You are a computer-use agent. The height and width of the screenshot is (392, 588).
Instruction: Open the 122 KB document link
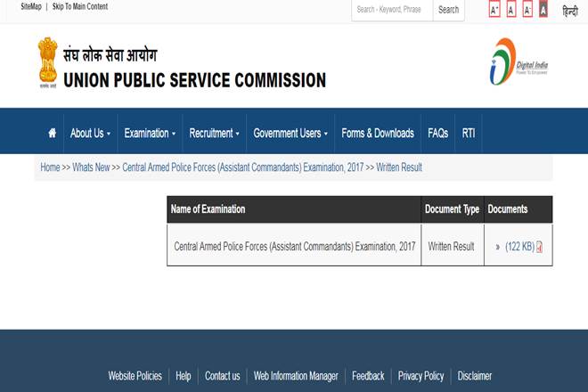(x=519, y=247)
